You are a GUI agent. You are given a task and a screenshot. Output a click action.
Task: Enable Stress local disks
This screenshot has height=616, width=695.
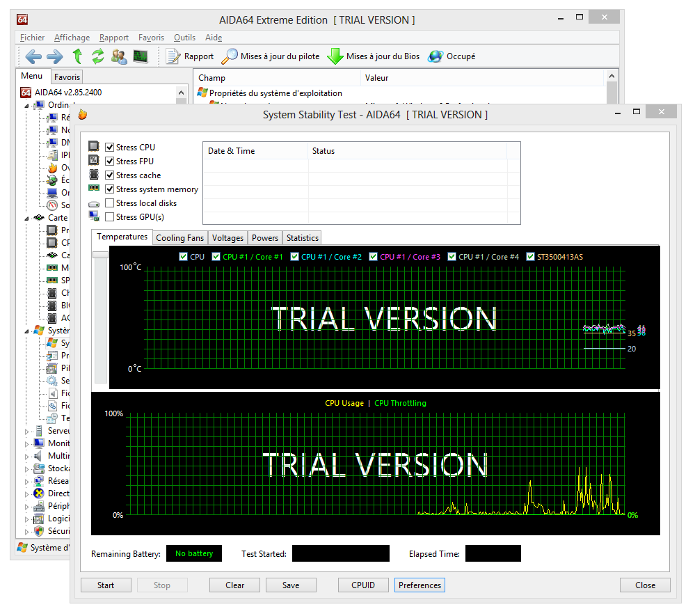pos(109,203)
